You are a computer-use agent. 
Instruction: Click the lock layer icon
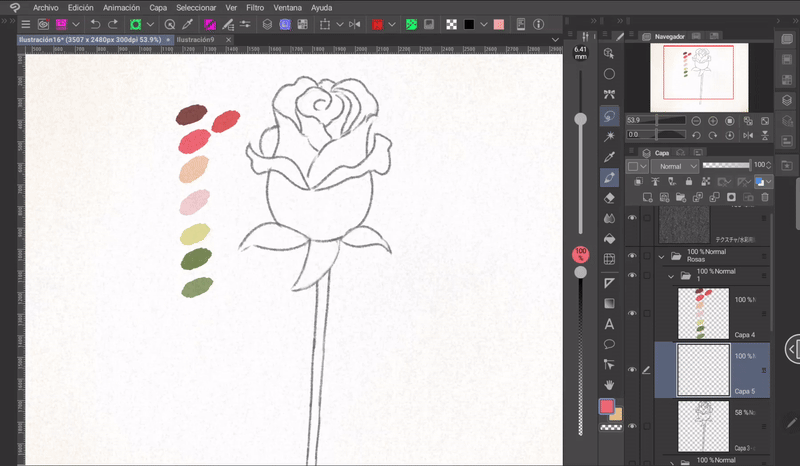click(x=690, y=182)
